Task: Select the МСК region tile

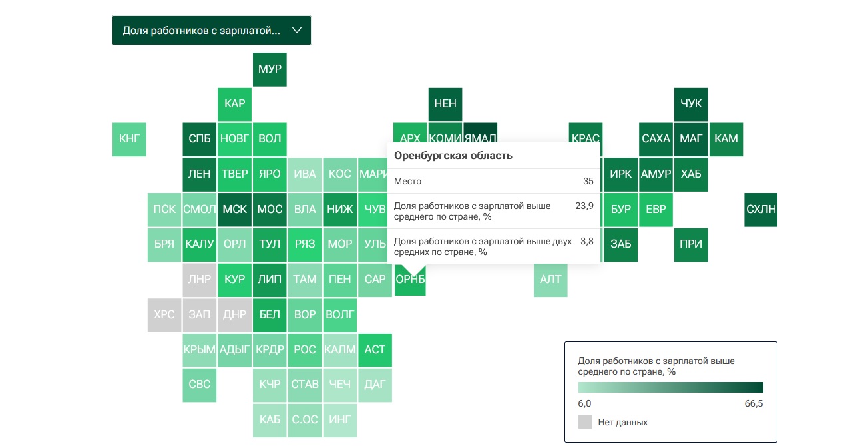Action: 234,210
